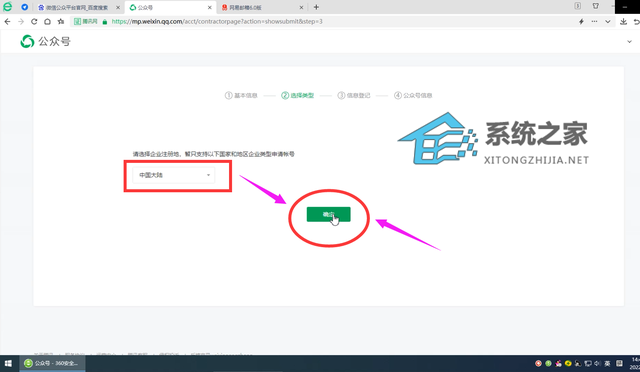Go to the browser home page
640x372 pixels.
pos(47,22)
